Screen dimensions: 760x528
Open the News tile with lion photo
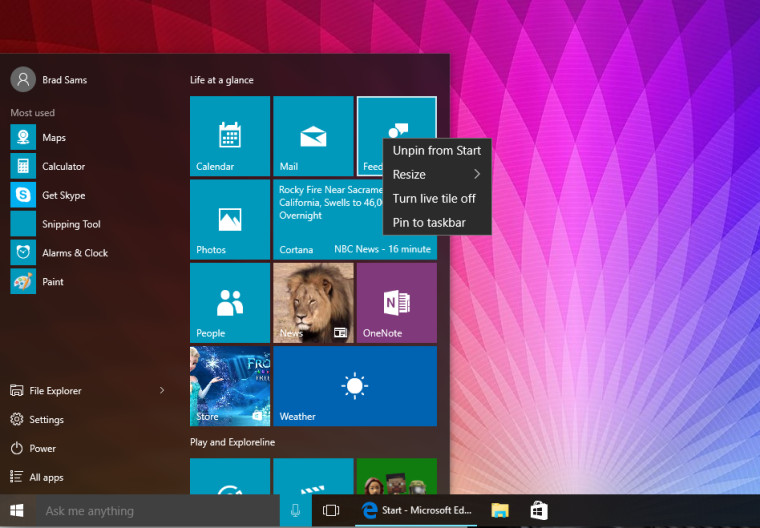[x=313, y=303]
